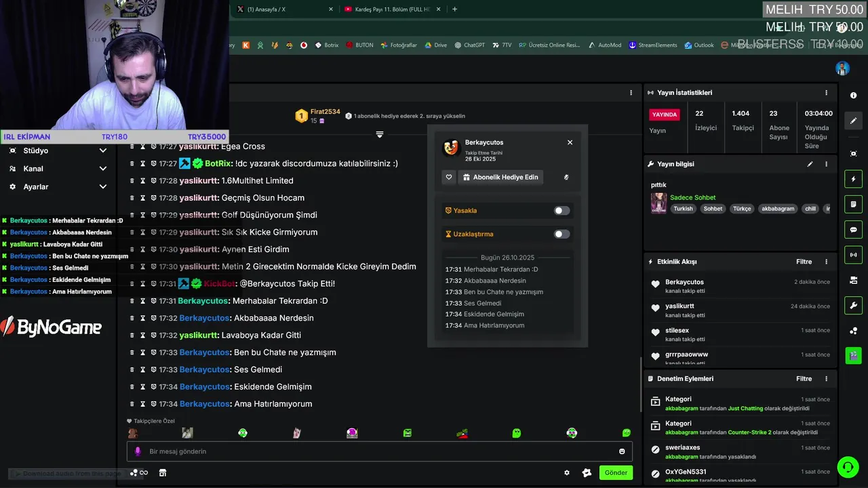Click the document notes icon in right toolbar
868x488 pixels.
pyautogui.click(x=854, y=204)
